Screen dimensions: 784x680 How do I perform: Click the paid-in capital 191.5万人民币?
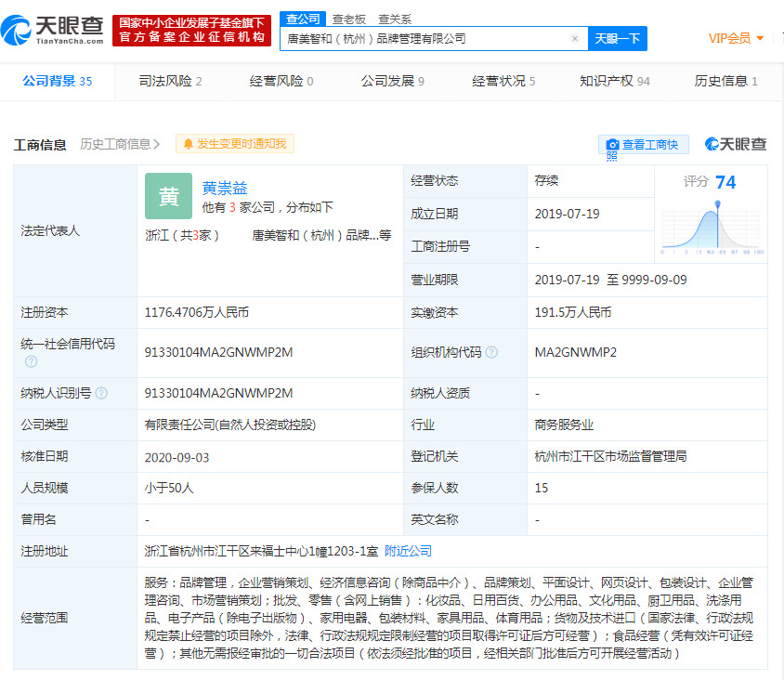click(x=573, y=312)
